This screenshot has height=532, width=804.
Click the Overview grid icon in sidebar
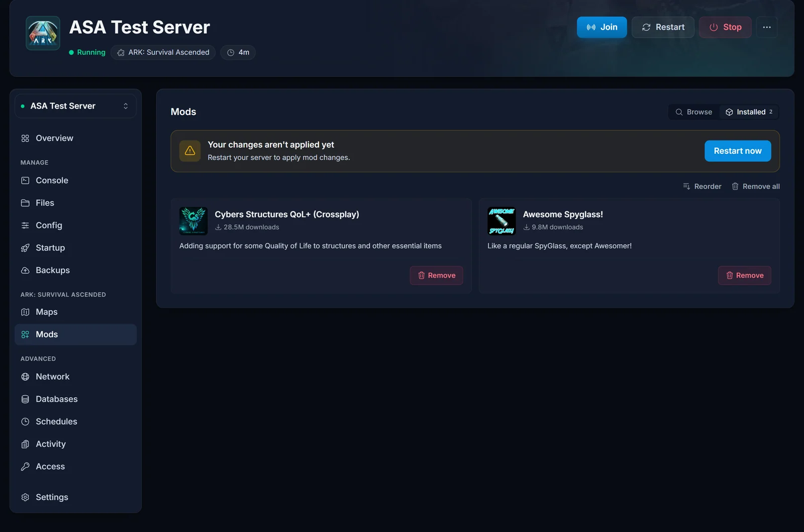25,138
